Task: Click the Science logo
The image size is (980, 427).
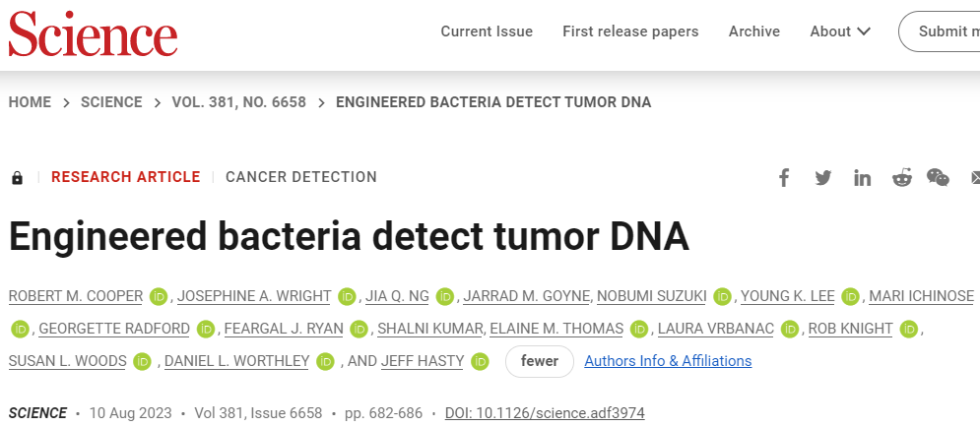Action: [x=94, y=33]
